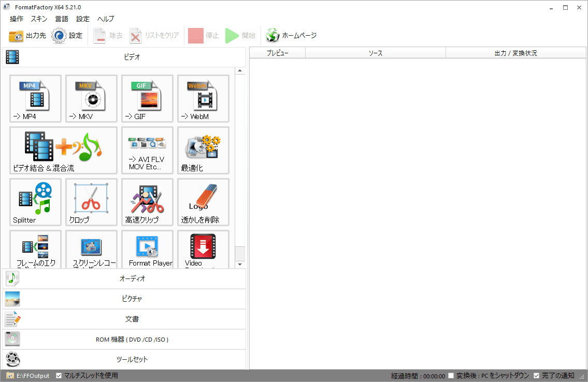This screenshot has width=588, height=382.
Task: Toggle マルチスレッドを使用 checkbox
Action: (x=59, y=376)
